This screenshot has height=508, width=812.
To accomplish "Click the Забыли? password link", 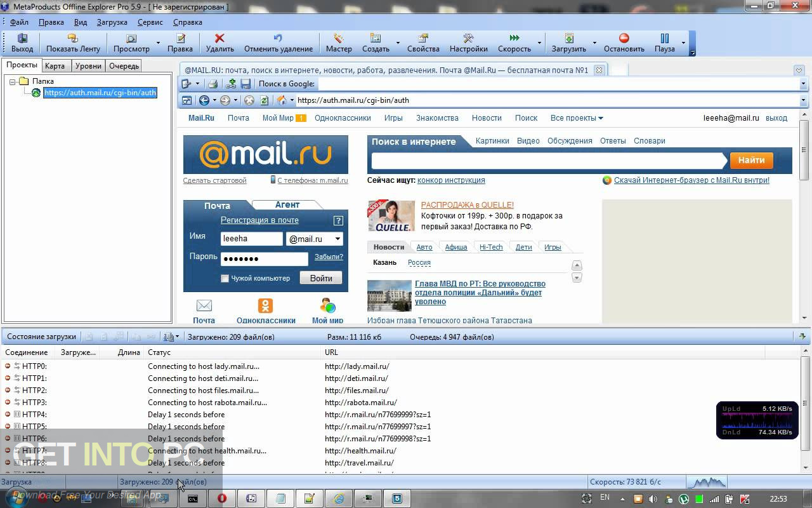I will [x=329, y=257].
